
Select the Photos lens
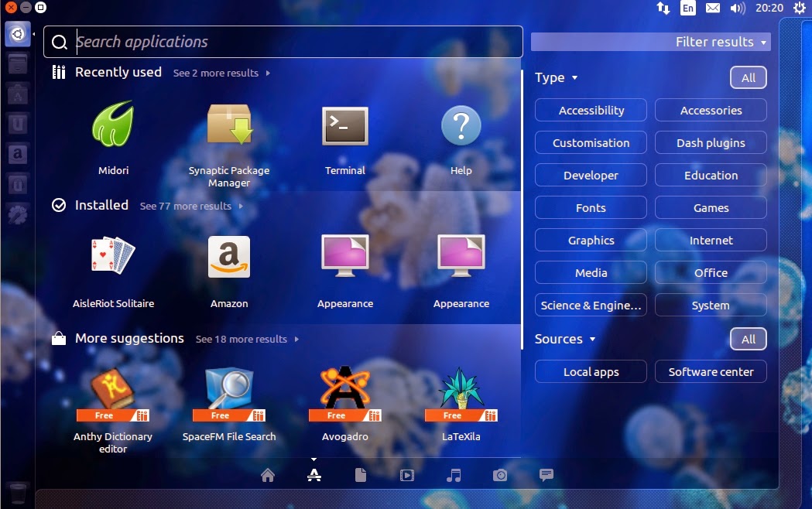[x=500, y=475]
